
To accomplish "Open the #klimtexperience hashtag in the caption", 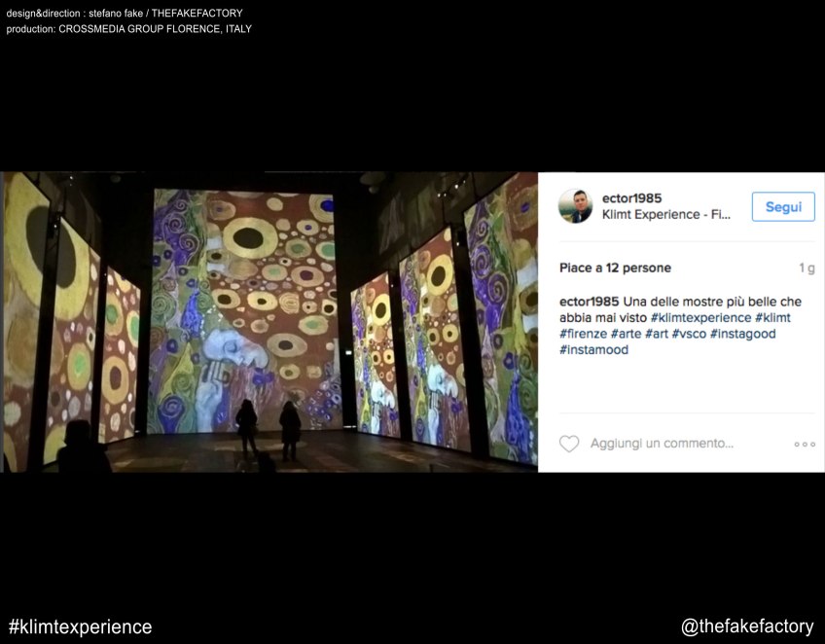I will tap(700, 318).
